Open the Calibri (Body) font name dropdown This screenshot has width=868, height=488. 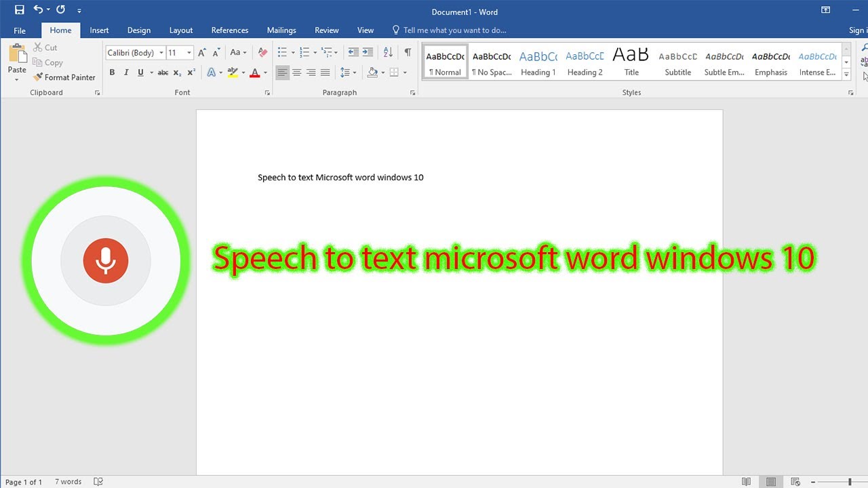coord(161,53)
